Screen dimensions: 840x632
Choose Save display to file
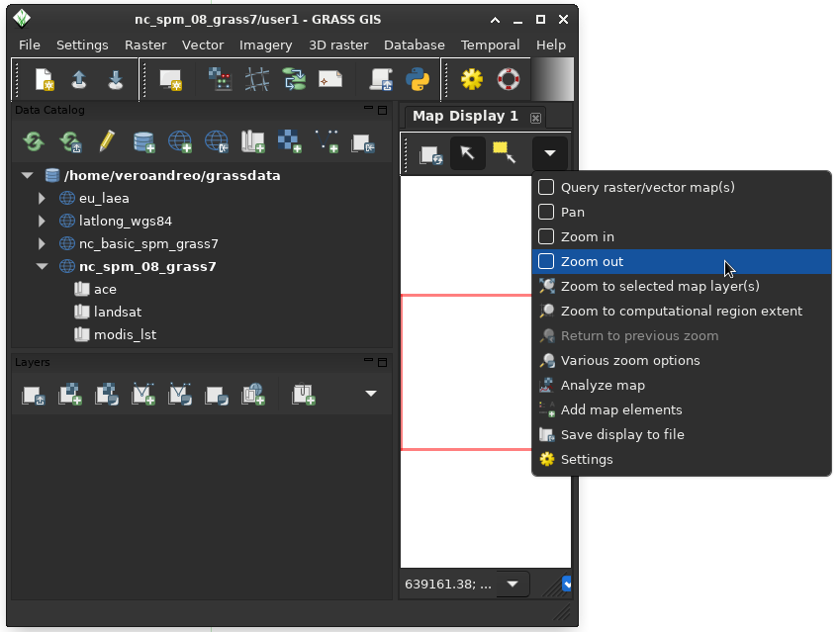point(682,434)
